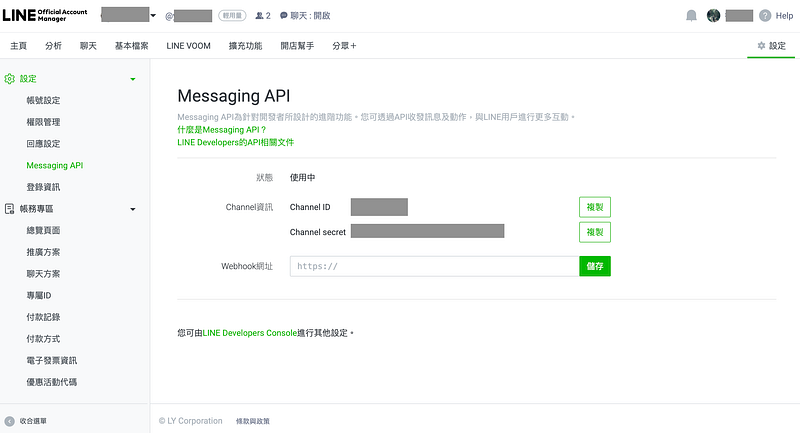Click the notification bell icon

pos(691,16)
